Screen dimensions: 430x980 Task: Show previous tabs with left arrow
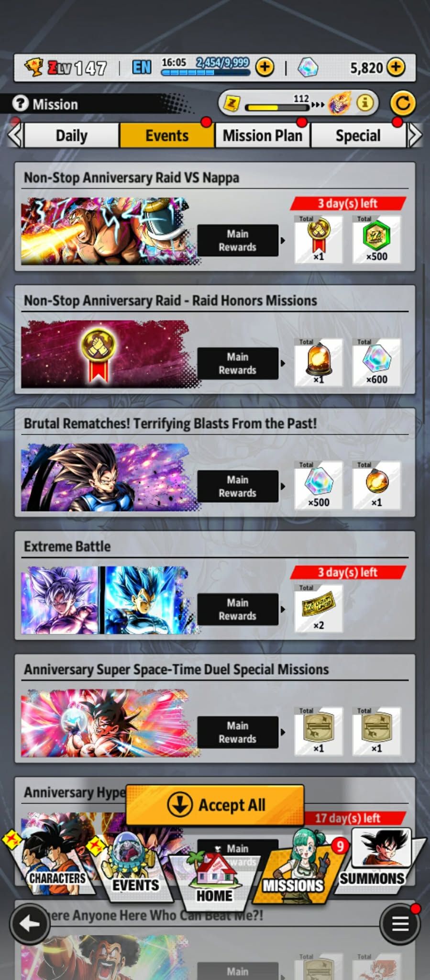click(x=15, y=135)
